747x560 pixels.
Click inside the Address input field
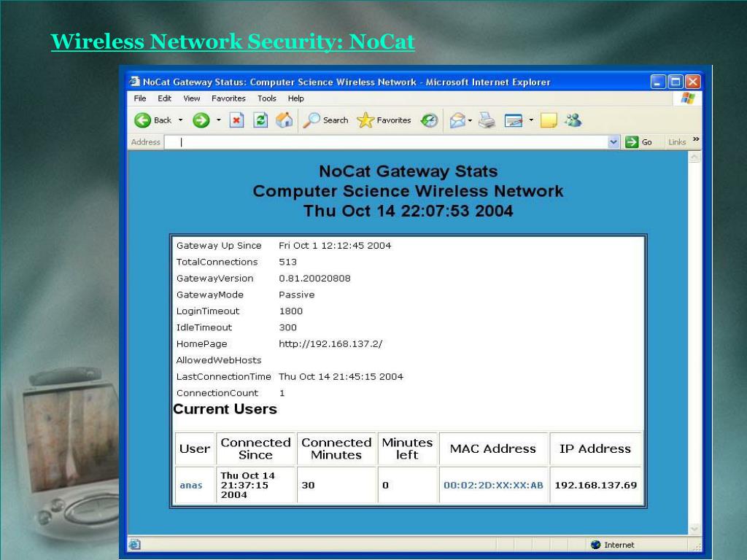click(x=386, y=142)
